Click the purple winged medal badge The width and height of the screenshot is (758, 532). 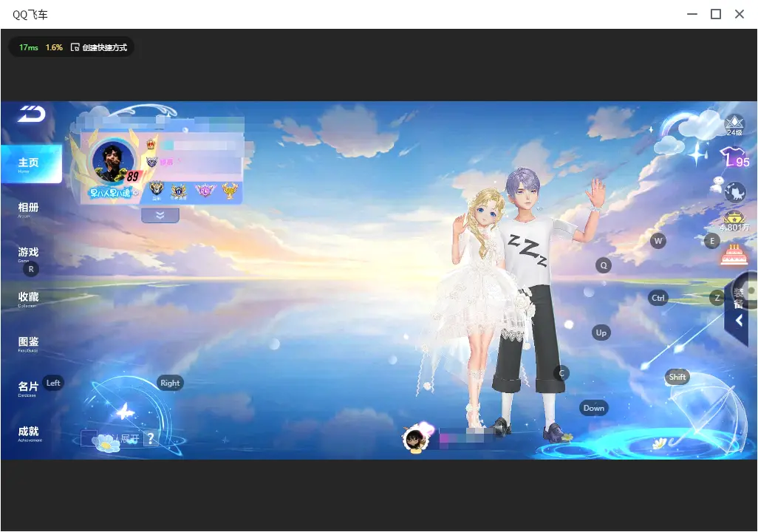(205, 190)
